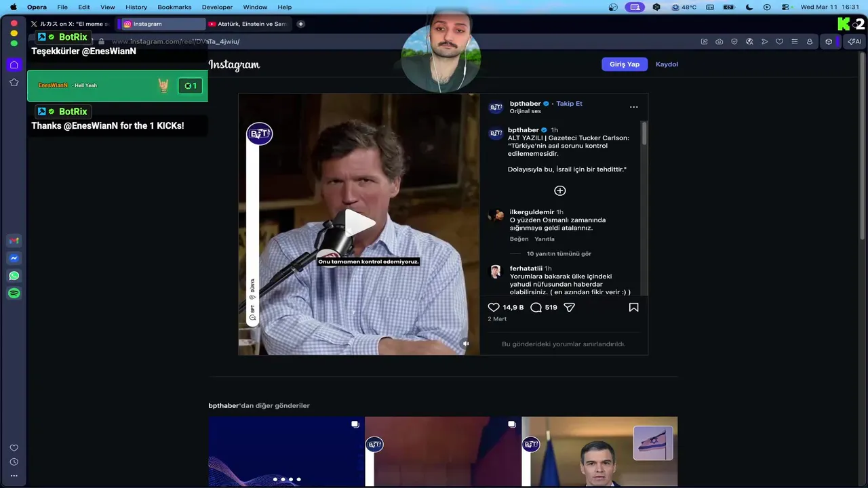Open the History menu
Screen dimensions: 868x488
point(136,7)
